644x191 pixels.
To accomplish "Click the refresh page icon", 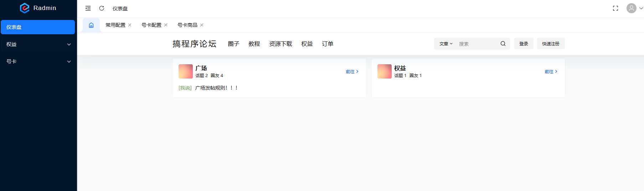I will 102,8.
